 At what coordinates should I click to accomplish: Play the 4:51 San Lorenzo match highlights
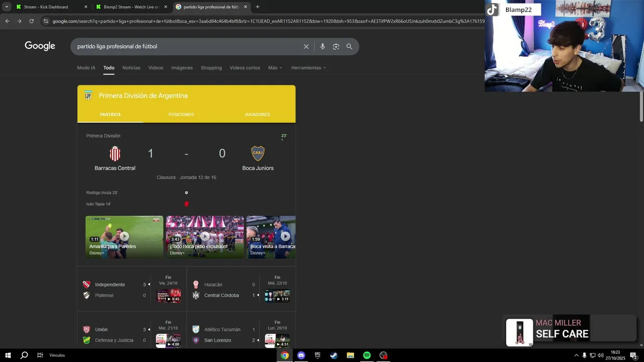coord(278,341)
